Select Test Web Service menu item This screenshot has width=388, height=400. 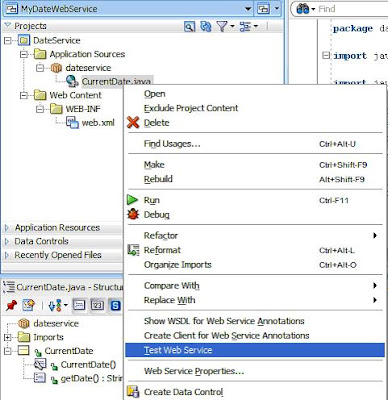point(255,350)
